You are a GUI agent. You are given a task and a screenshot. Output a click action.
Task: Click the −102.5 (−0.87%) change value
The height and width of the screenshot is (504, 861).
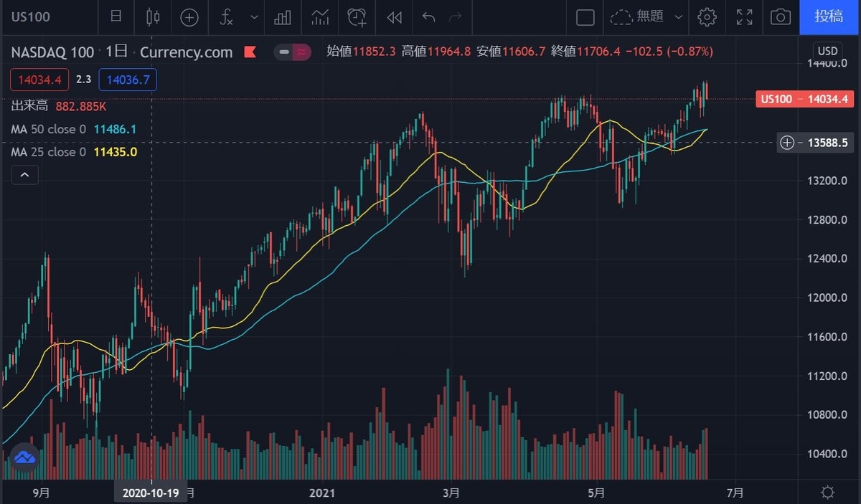click(669, 52)
